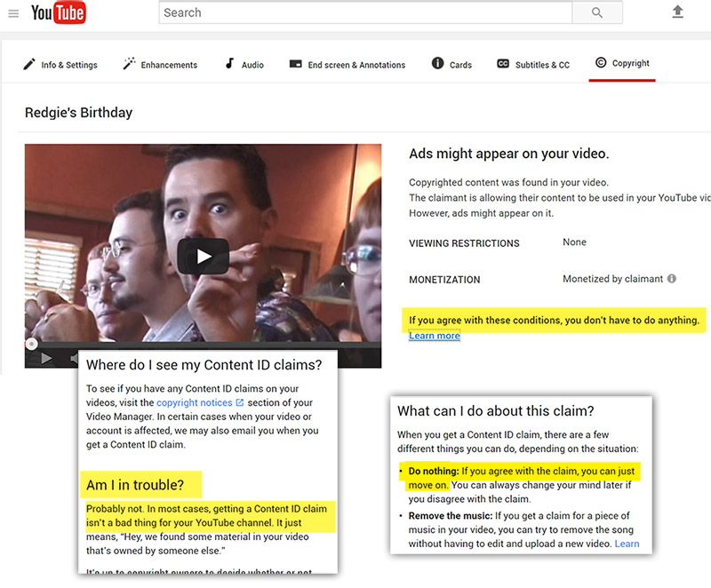Open the Info & Settings tab
Viewport: 711px width, 588px height.
pos(60,65)
